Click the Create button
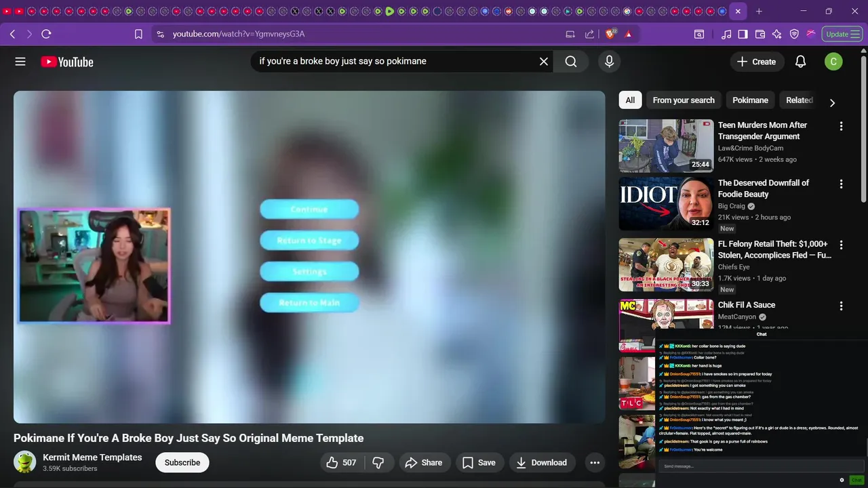Screen dimensions: 868x488 click(x=757, y=62)
